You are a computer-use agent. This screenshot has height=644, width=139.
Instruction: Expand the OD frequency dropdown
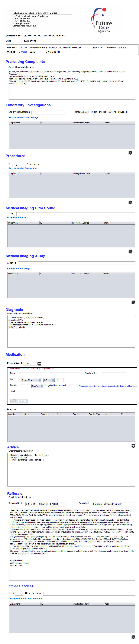[x=49, y=380]
